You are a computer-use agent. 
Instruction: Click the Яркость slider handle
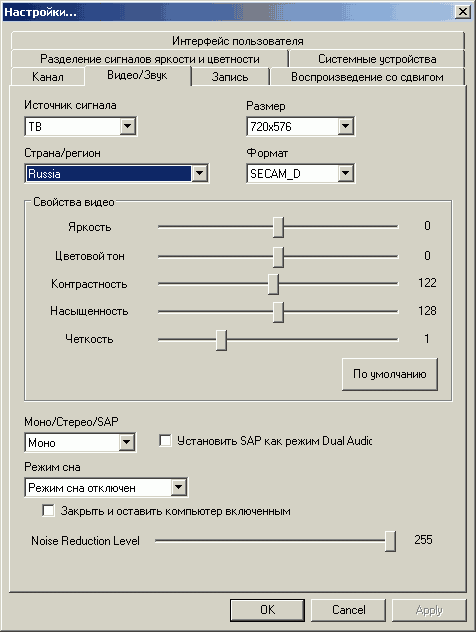pos(278,227)
